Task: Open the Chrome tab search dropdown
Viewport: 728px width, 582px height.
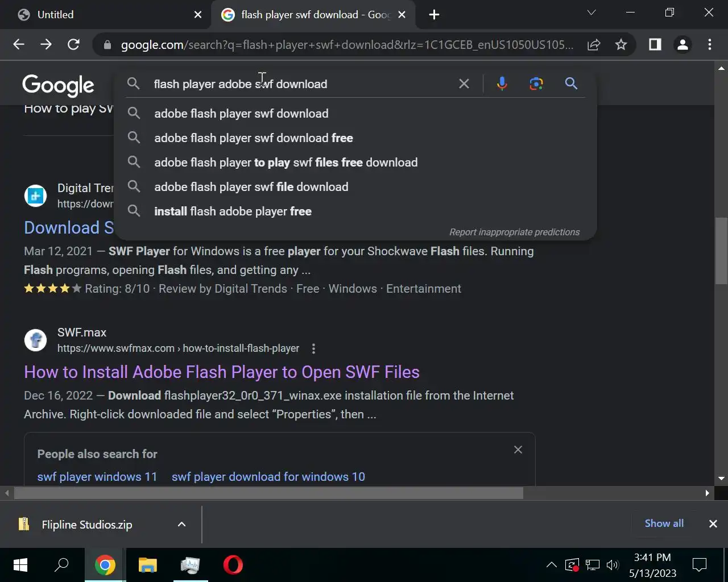Action: pos(591,13)
